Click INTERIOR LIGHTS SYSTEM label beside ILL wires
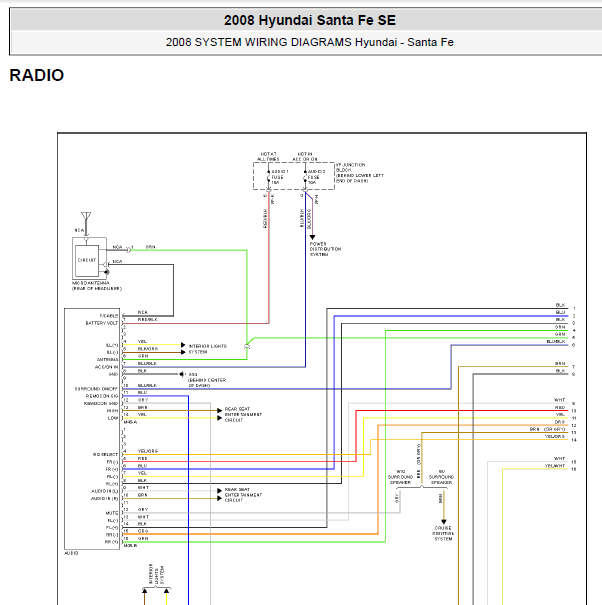The height and width of the screenshot is (605, 602). pos(208,349)
